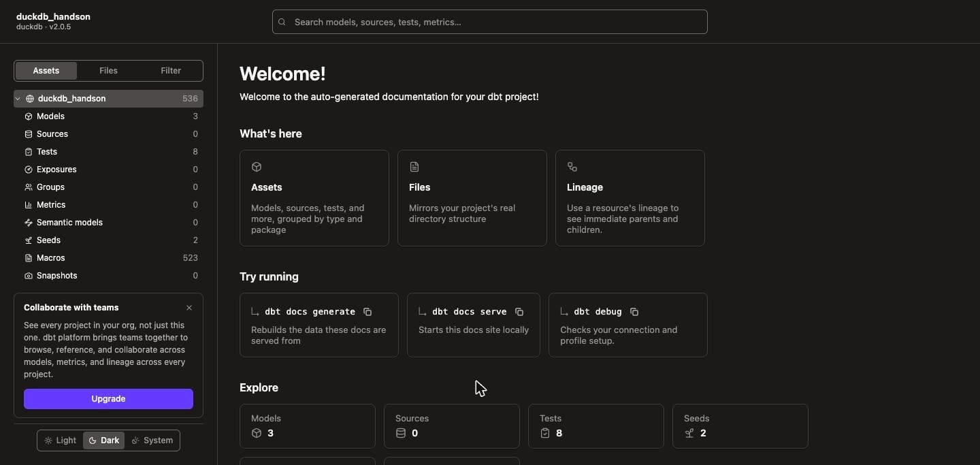The image size is (980, 465).
Task: Click the lineage icon on Lineage card
Action: click(x=572, y=167)
